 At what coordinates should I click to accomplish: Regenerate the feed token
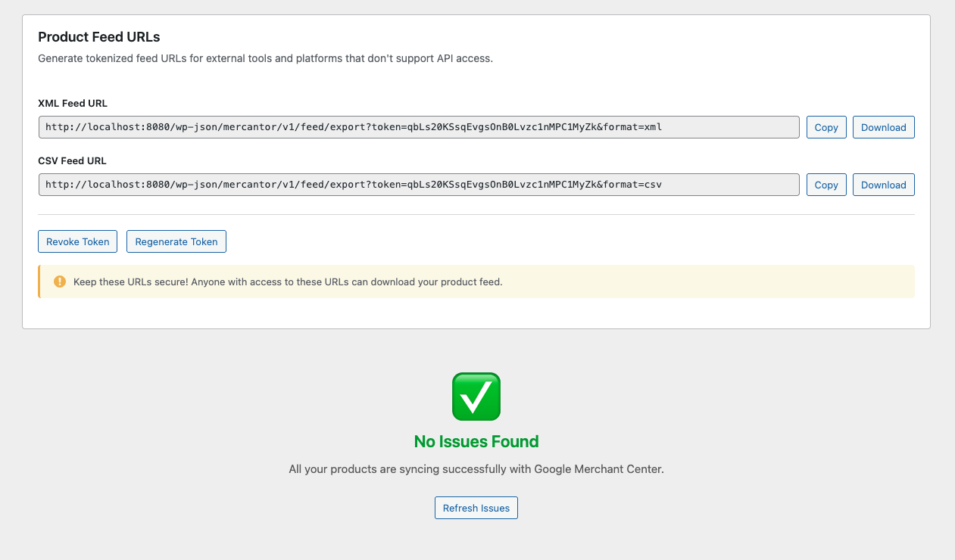[176, 241]
